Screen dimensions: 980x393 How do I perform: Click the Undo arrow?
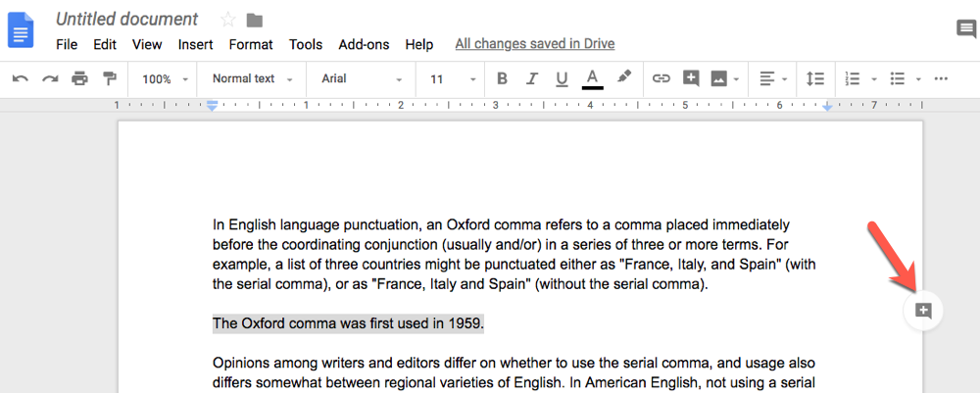click(20, 78)
